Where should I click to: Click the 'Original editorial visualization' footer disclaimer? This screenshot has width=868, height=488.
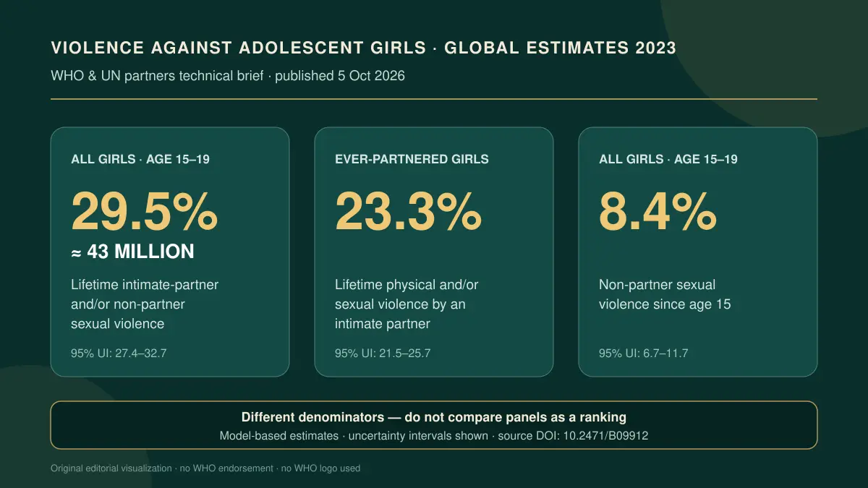205,468
